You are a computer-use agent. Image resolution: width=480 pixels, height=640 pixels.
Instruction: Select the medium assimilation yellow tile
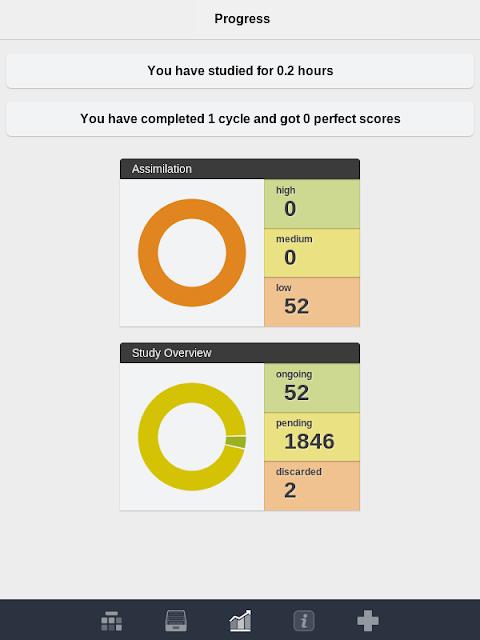[x=312, y=253]
